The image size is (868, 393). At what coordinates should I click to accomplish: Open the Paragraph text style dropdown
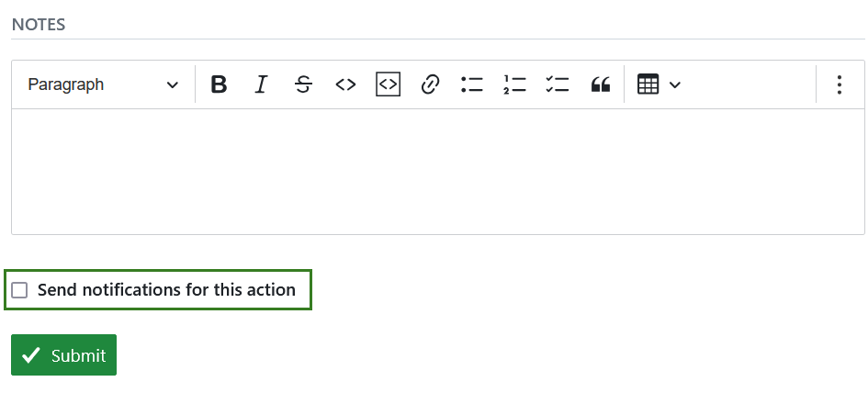click(x=101, y=84)
